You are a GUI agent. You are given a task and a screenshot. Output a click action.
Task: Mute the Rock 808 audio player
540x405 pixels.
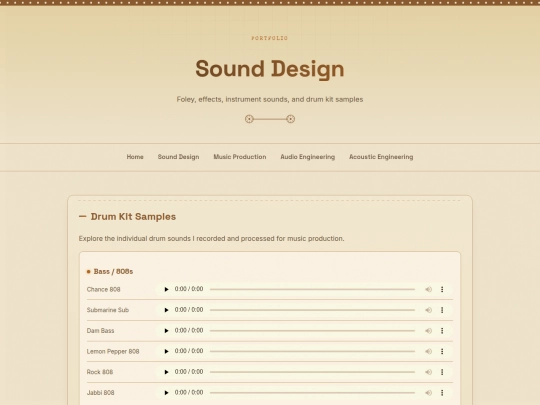[428, 372]
